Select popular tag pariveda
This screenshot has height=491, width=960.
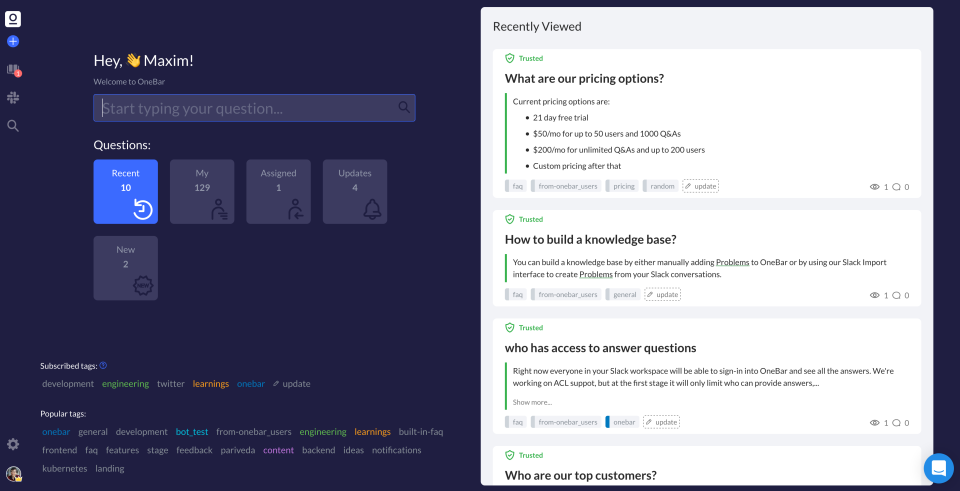click(x=238, y=450)
